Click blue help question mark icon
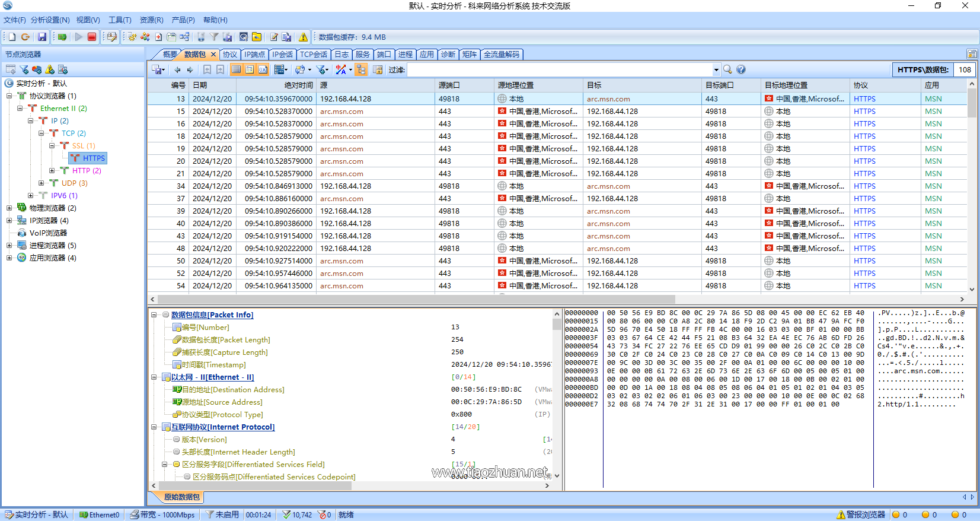980x521 pixels. (741, 69)
